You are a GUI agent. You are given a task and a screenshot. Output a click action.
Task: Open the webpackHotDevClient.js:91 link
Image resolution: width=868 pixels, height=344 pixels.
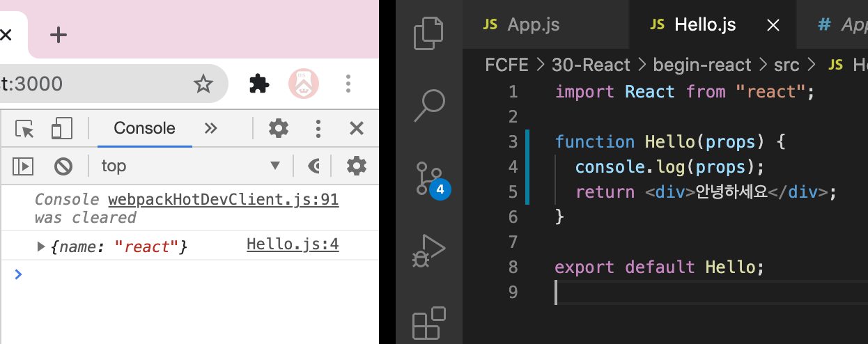click(x=224, y=201)
